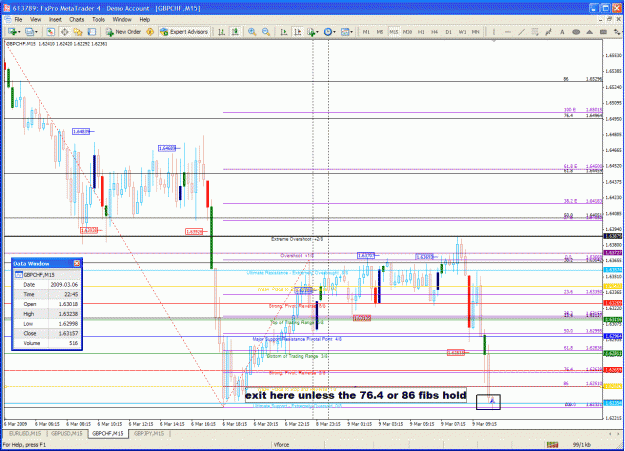Select the horizontal line drawing tool
Viewport: 625px width, 451px height.
click(x=507, y=32)
